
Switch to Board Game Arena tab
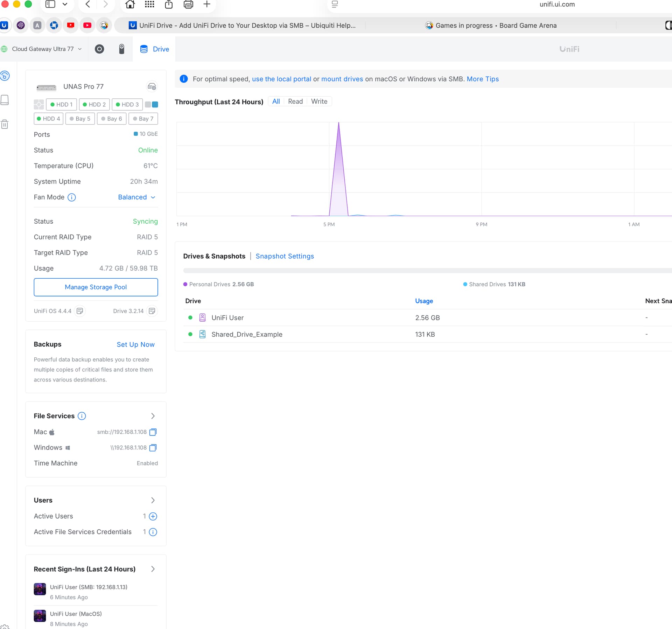point(491,25)
